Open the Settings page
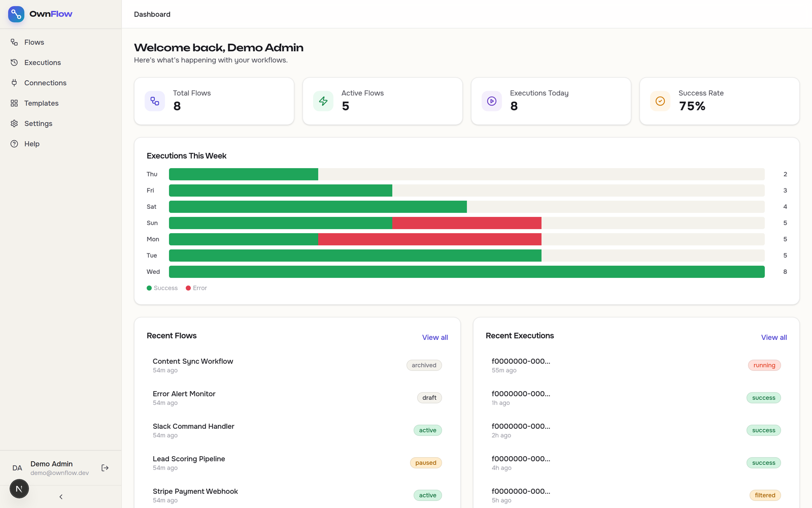812x508 pixels. pyautogui.click(x=61, y=123)
